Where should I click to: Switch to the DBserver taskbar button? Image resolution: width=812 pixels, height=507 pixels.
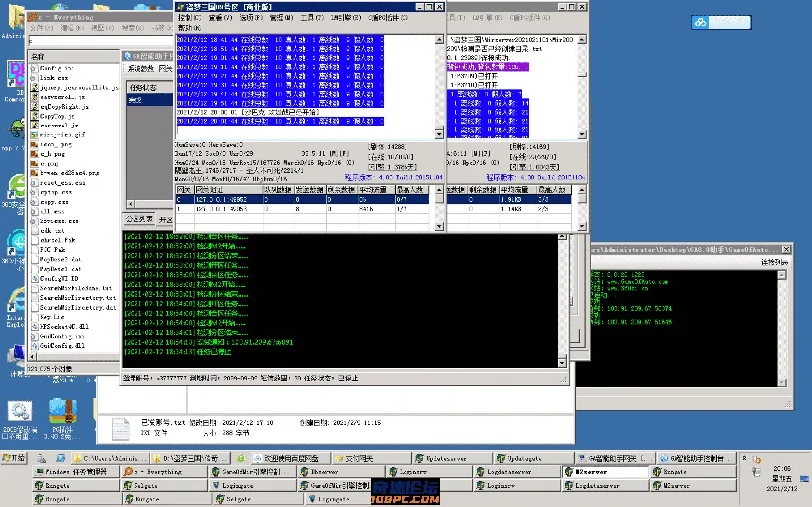tap(342, 472)
